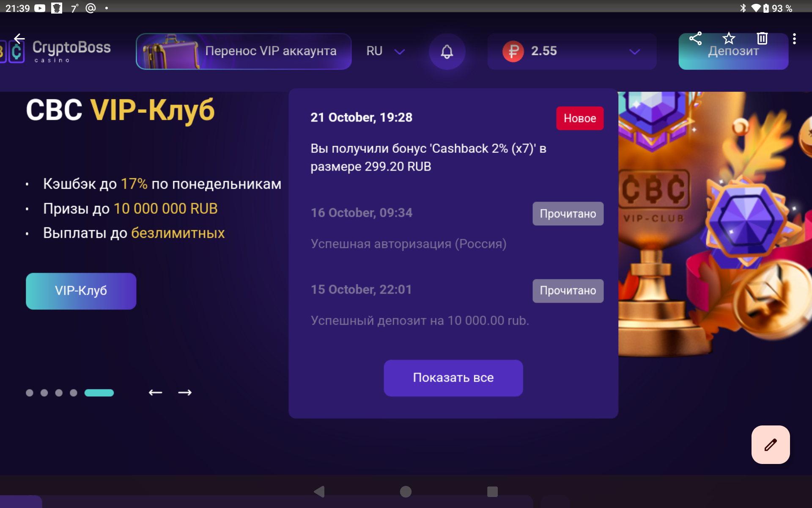Tap the pencil edit floating button
The image size is (812, 508).
click(x=771, y=444)
